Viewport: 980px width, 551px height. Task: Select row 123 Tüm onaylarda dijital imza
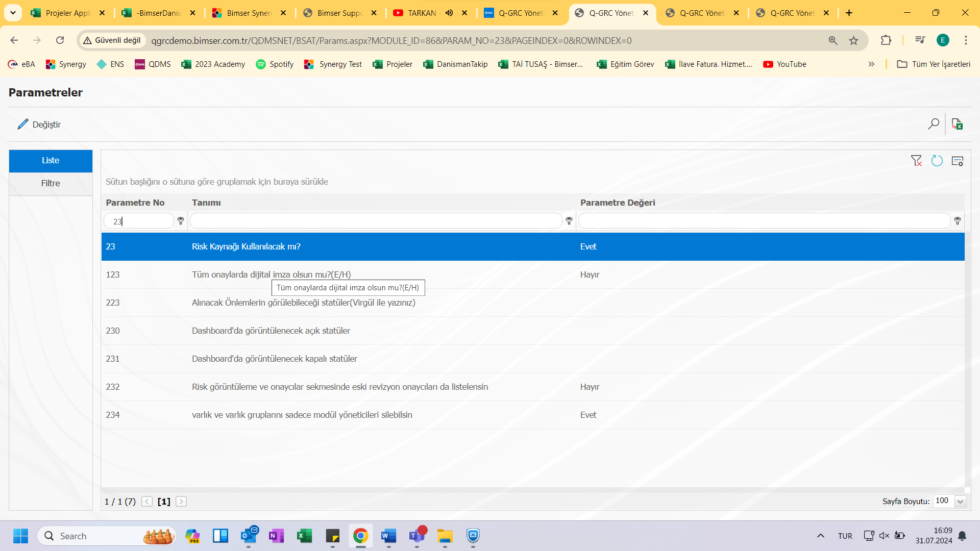[533, 274]
